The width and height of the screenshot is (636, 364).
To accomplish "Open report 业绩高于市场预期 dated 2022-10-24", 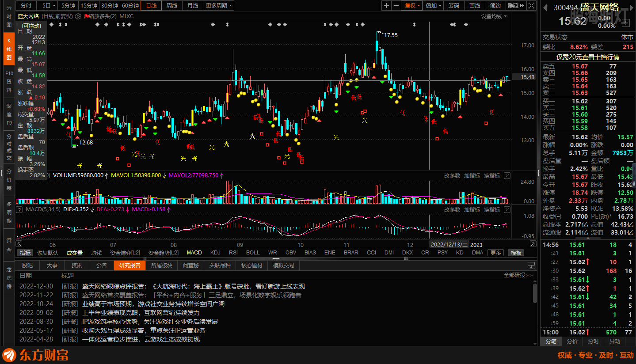I will (x=153, y=304).
